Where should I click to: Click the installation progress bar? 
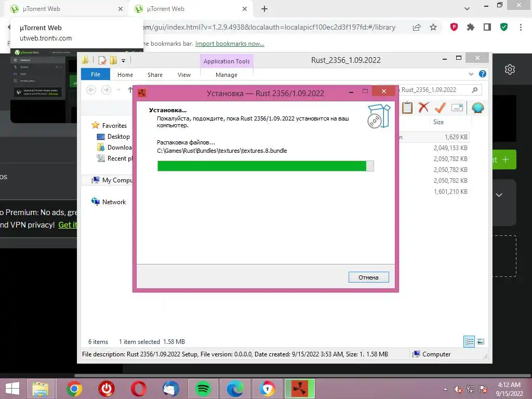pyautogui.click(x=265, y=166)
